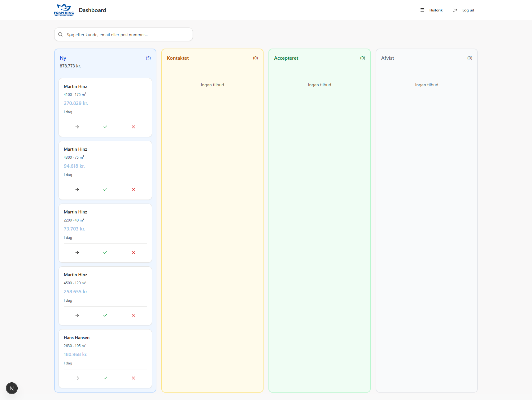Open the Historik page
The width and height of the screenshot is (532, 400).
pos(431,10)
